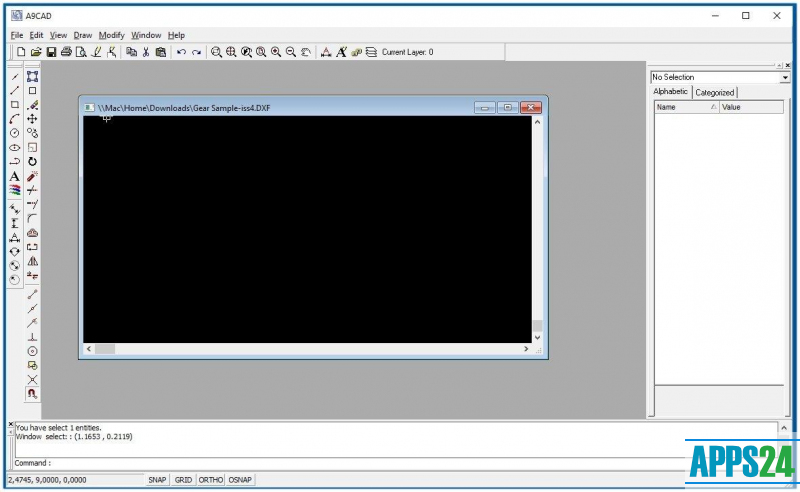Select the Trim tool icon

pos(33,190)
